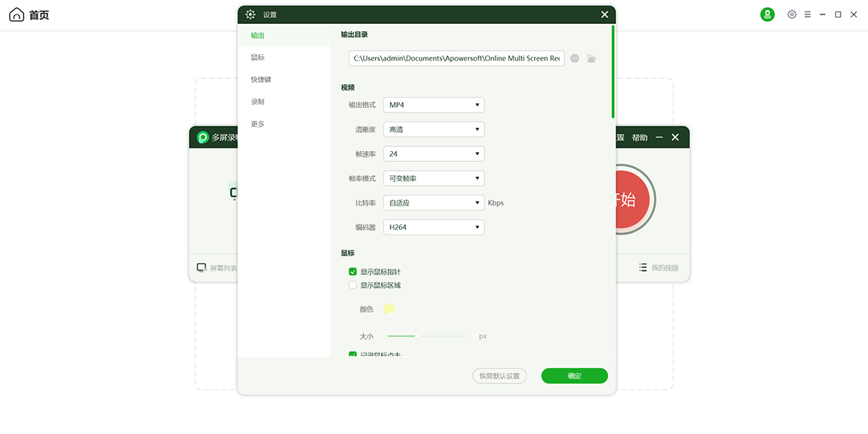Viewport: 868px width, 434px height.
Task: Click the yellow mouse area color swatch
Action: (389, 310)
